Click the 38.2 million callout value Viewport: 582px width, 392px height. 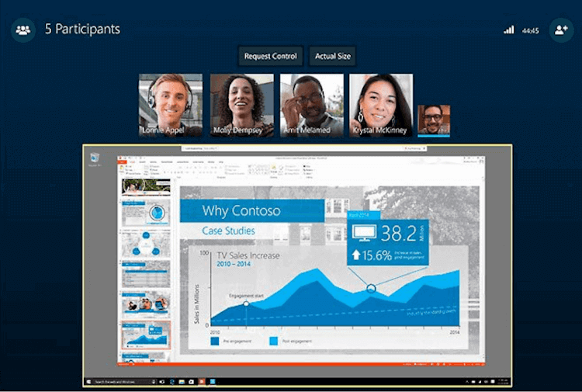tap(399, 234)
